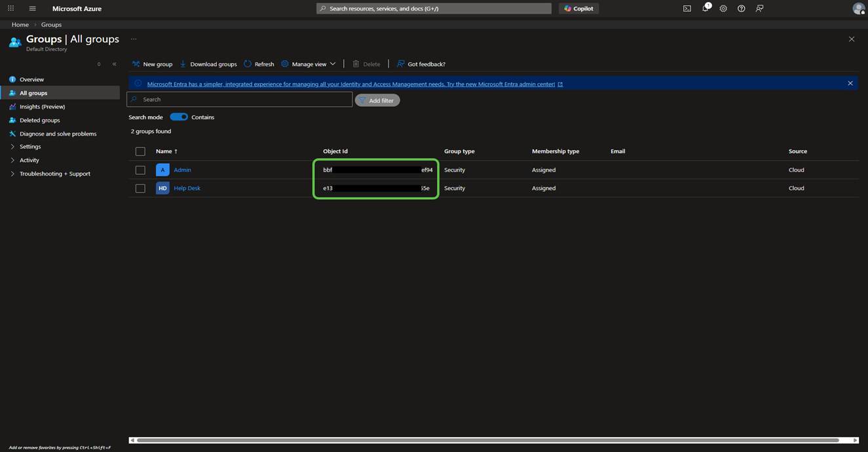Click the Group type column header
This screenshot has width=868, height=452.
click(459, 151)
